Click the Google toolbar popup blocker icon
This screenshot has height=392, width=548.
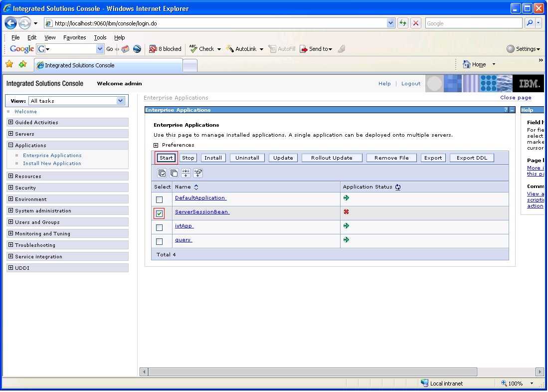tap(153, 49)
